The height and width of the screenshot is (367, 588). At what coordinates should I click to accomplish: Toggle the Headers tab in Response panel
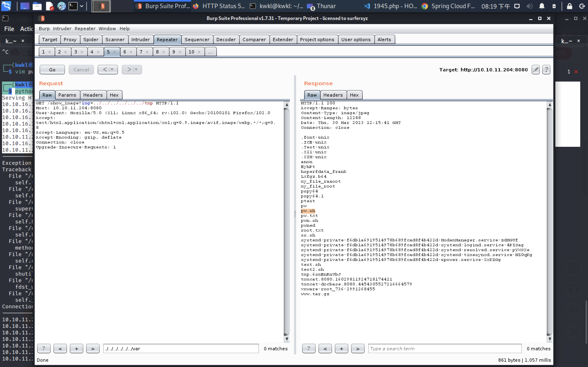pyautogui.click(x=332, y=95)
